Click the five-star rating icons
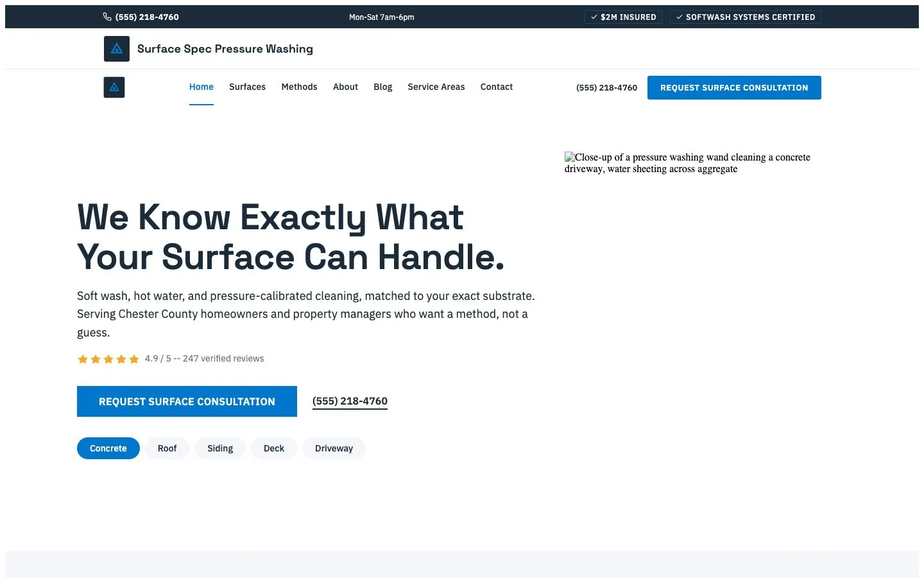Screen dimensions: 924x578 (x=108, y=359)
